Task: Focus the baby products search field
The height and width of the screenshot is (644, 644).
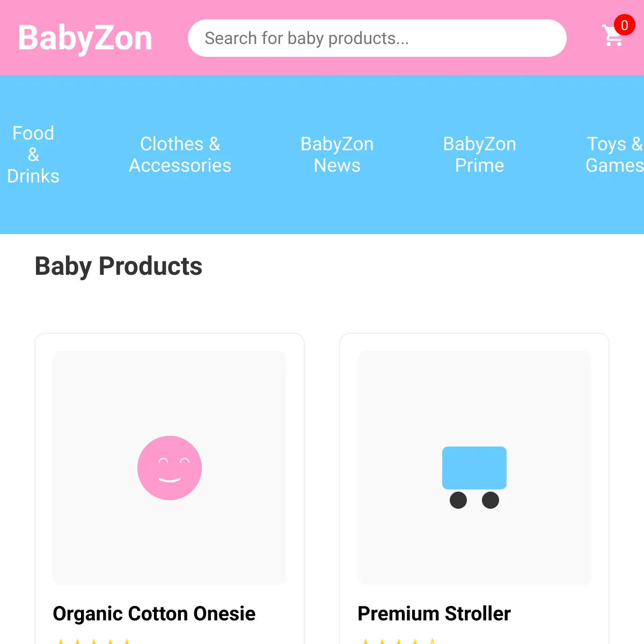Action: [x=377, y=38]
